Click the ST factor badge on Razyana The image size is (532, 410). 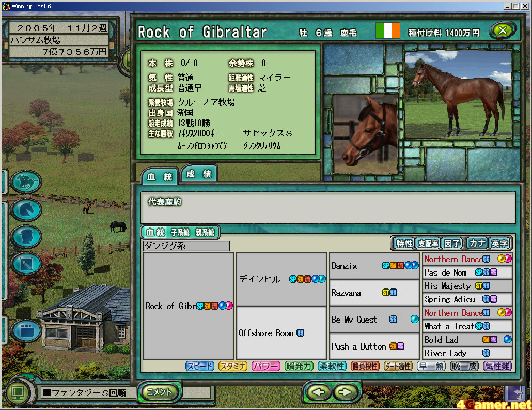(386, 293)
